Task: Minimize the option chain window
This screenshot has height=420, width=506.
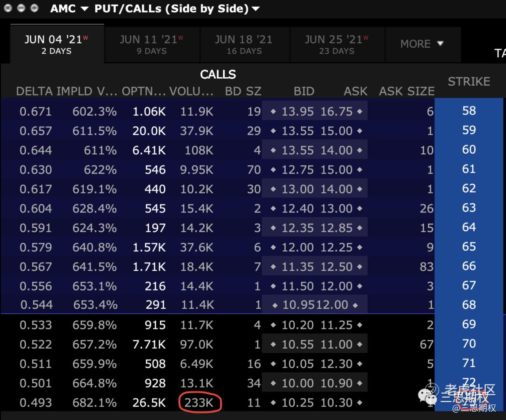Action: tap(21, 8)
